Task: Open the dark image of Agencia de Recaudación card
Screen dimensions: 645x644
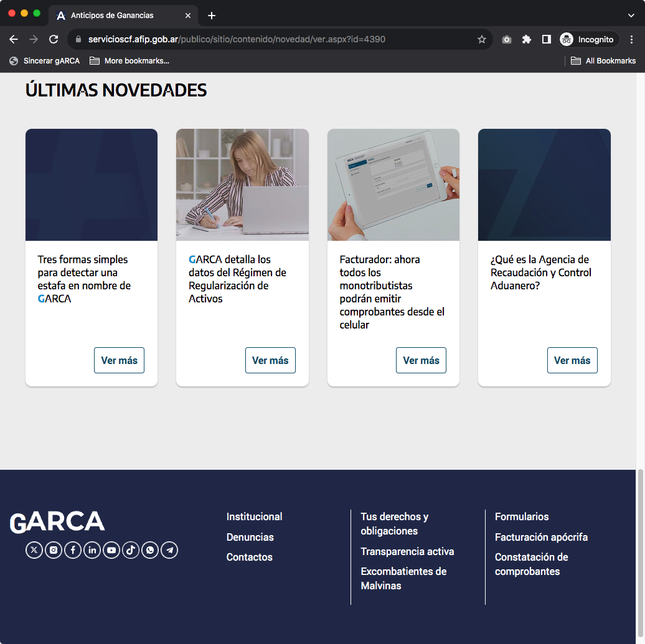Action: pyautogui.click(x=544, y=185)
